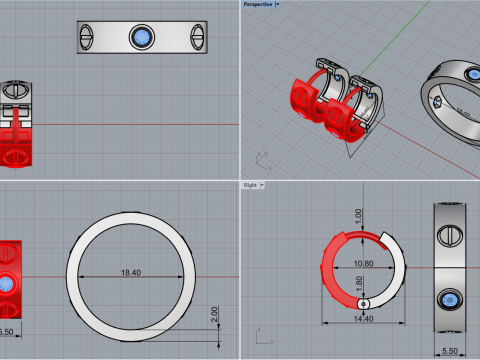Select the left screw motif on horizontal band

pyautogui.click(x=86, y=37)
